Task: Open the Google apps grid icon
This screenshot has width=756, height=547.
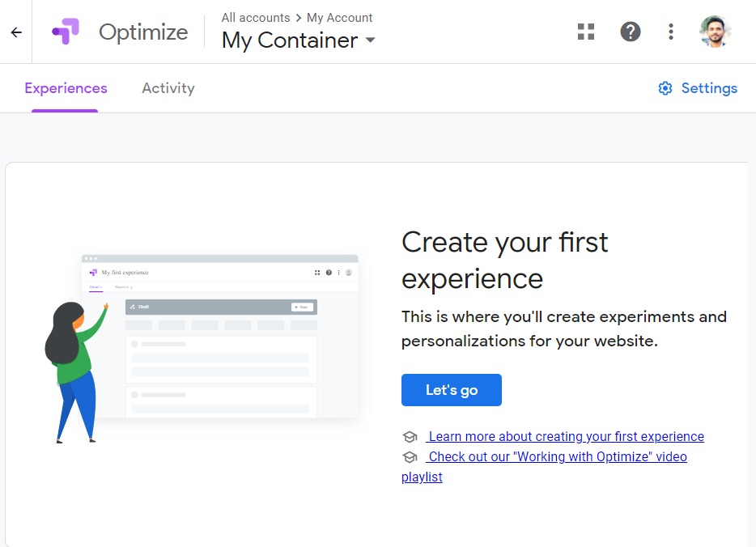Action: (586, 32)
